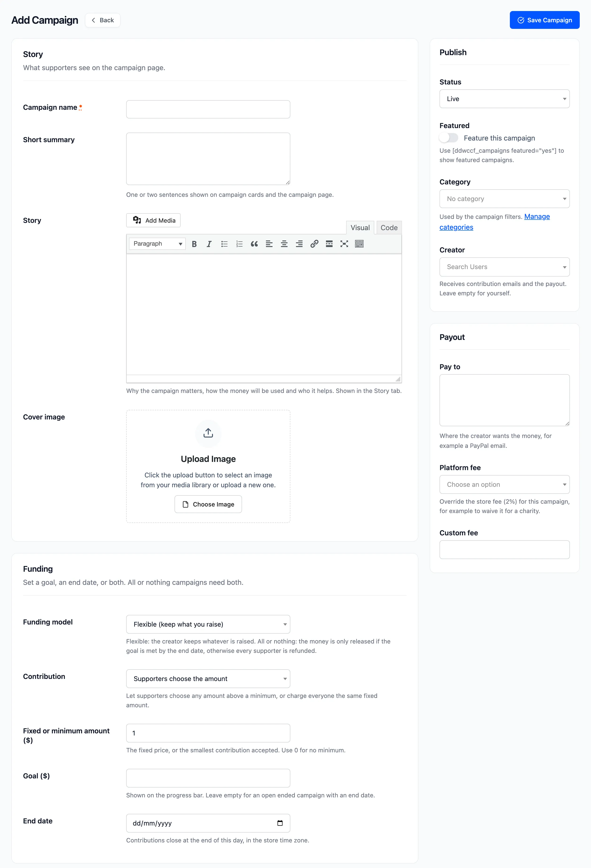Click the End date dd/mm/yyyy field
Viewport: 591px width, 868px height.
point(208,823)
